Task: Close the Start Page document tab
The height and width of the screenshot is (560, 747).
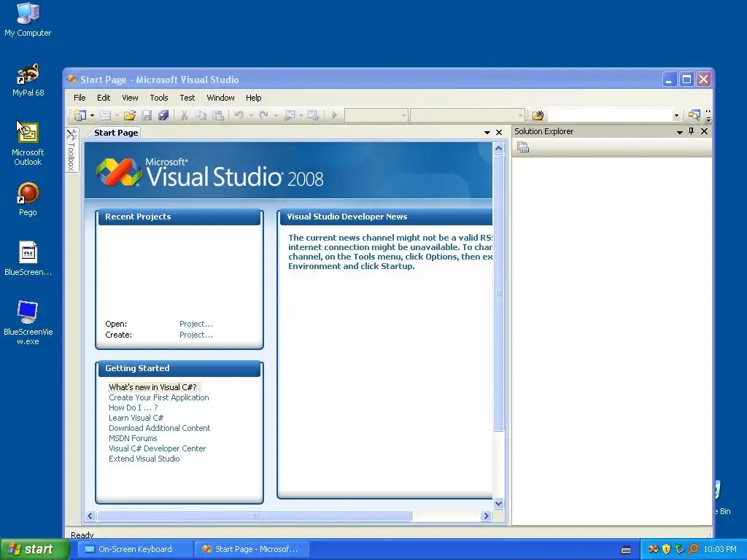Action: (x=499, y=133)
